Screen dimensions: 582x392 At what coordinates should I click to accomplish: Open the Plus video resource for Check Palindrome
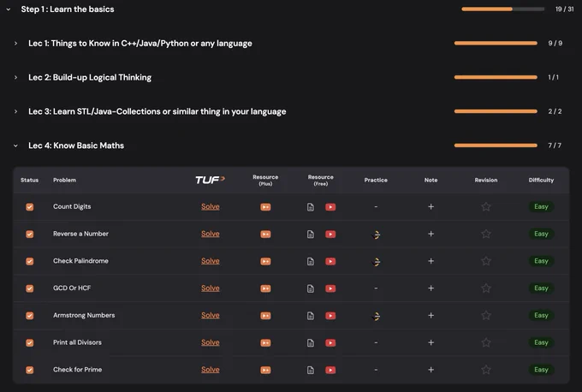point(265,261)
